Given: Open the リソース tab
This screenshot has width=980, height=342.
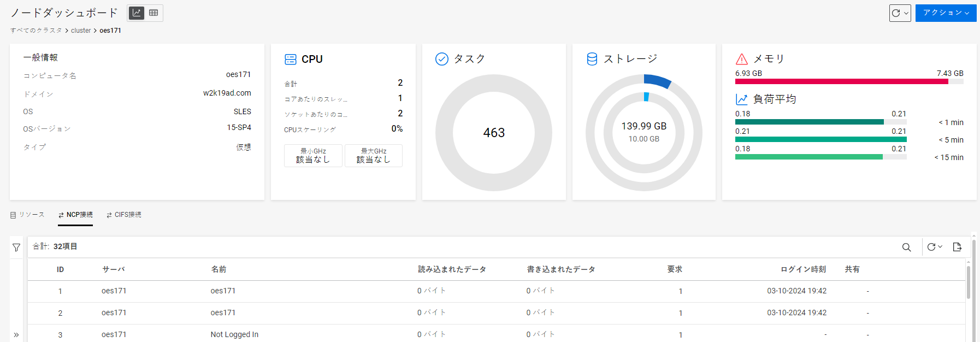Looking at the screenshot, I should click(27, 215).
